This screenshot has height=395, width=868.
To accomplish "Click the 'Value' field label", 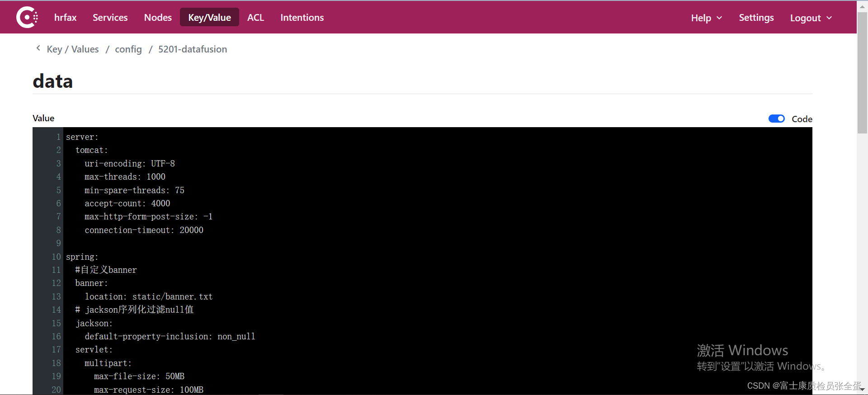I will tap(43, 118).
